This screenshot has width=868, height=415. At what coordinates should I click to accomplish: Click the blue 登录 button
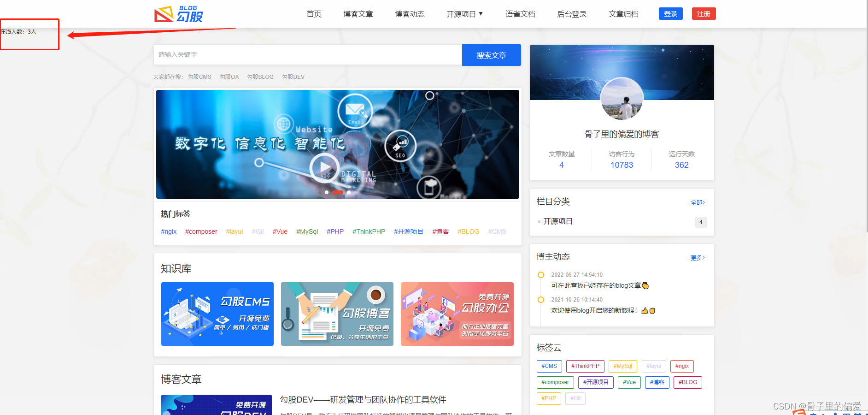[671, 14]
